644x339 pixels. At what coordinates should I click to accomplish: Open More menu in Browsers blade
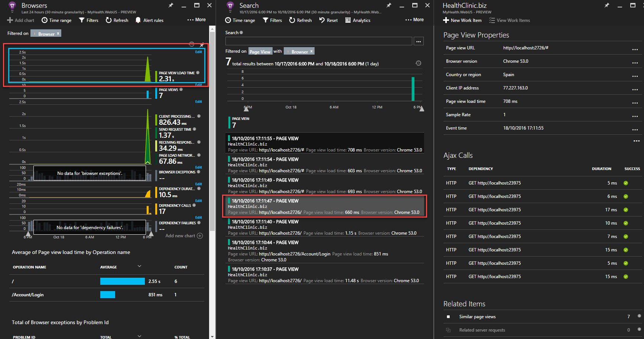coord(196,20)
